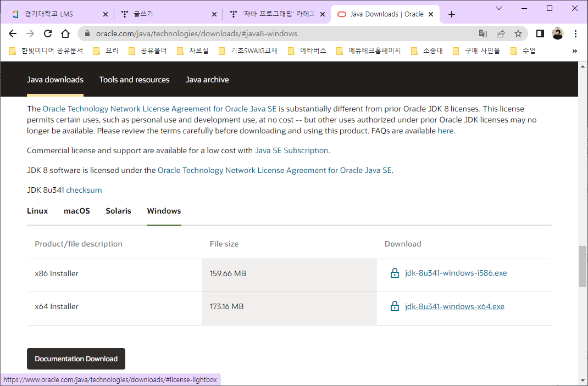Download jdk-8u341-windows-i586.exe

pyautogui.click(x=456, y=273)
